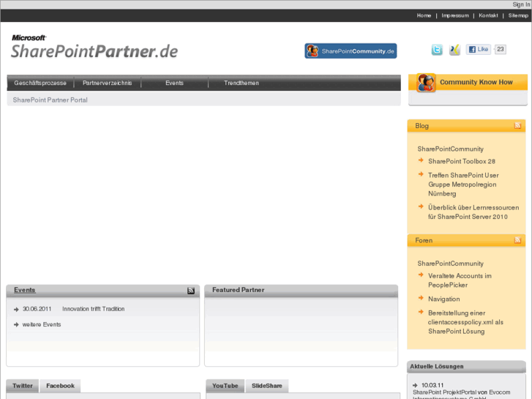The height and width of the screenshot is (399, 532).
Task: Open the Partnerverzeichnis menu
Action: (108, 83)
